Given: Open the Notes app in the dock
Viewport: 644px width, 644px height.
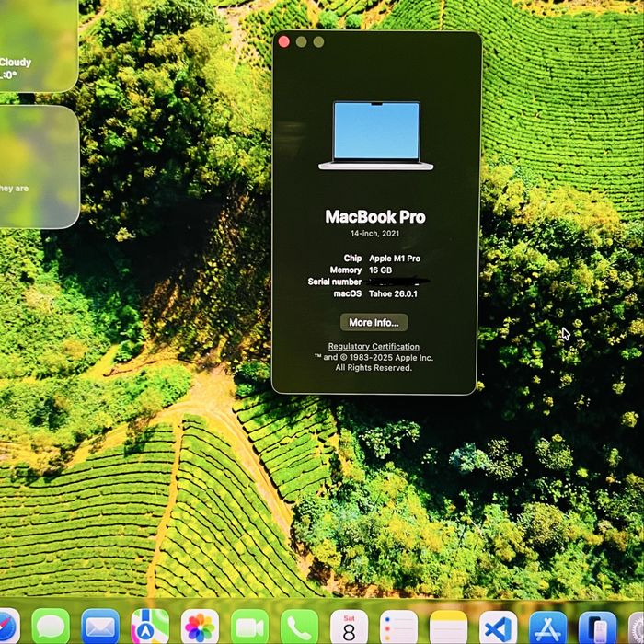Looking at the screenshot, I should (x=449, y=627).
